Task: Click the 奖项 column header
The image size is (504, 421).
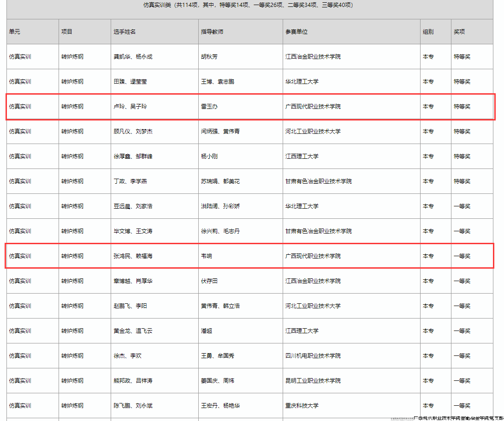Action: pos(459,32)
